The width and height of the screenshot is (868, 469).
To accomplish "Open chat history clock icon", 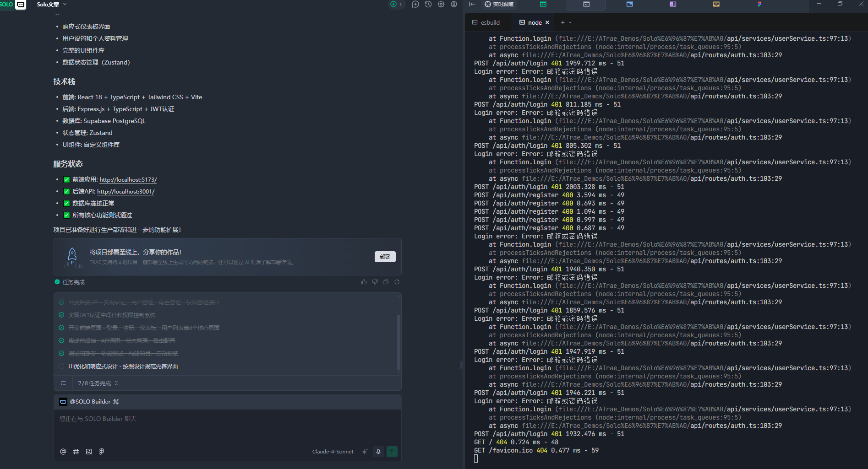I will [428, 4].
